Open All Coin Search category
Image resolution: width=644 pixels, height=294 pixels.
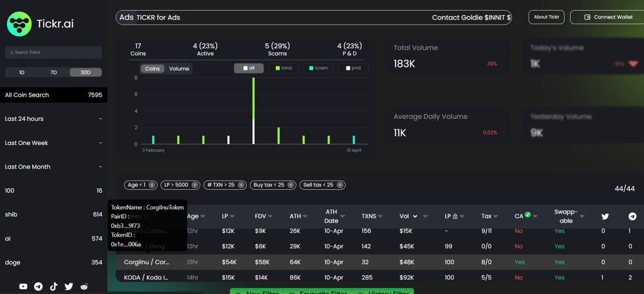(x=54, y=95)
